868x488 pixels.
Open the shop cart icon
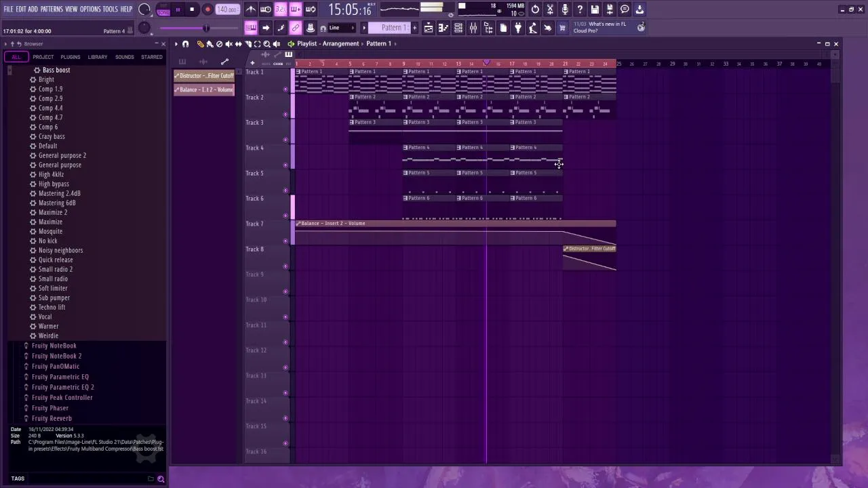pyautogui.click(x=562, y=28)
